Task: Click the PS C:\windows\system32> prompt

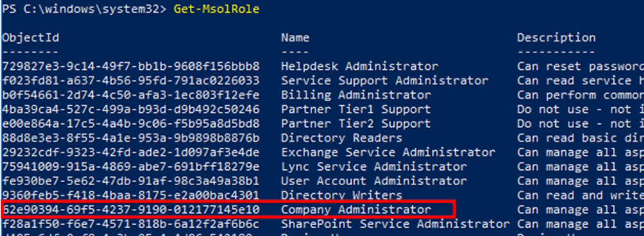Action: [x=86, y=9]
